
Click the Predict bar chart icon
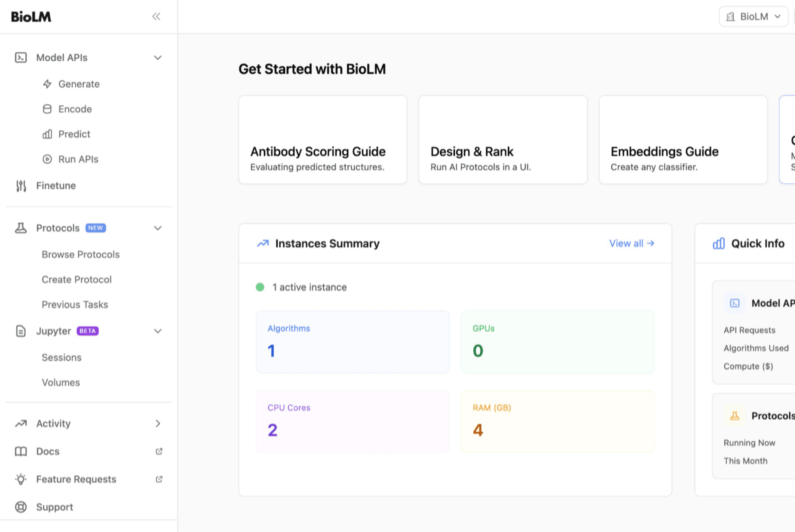(47, 134)
